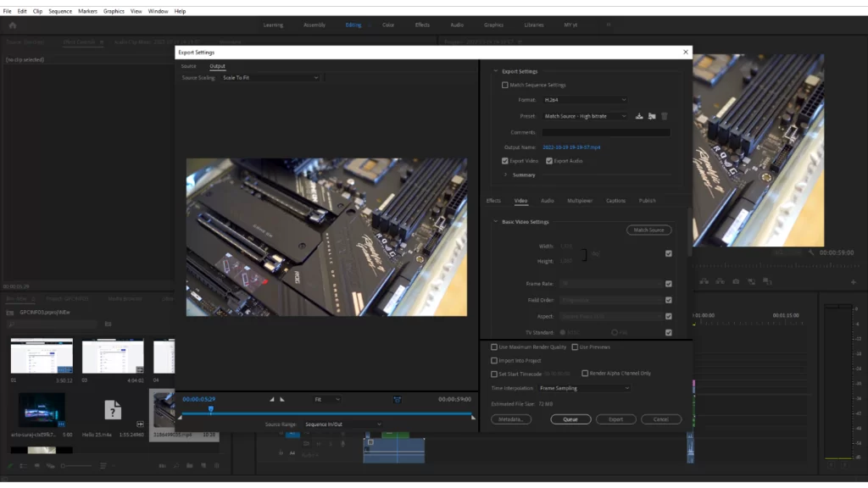This screenshot has height=488, width=868.
Task: Check the Set Start Timecode checkbox
Action: [x=494, y=374]
